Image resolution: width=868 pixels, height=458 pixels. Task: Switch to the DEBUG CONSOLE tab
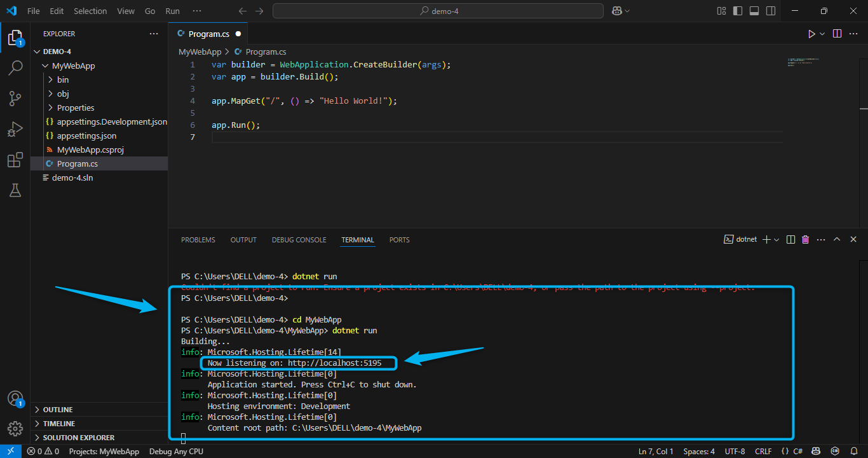[x=299, y=240]
